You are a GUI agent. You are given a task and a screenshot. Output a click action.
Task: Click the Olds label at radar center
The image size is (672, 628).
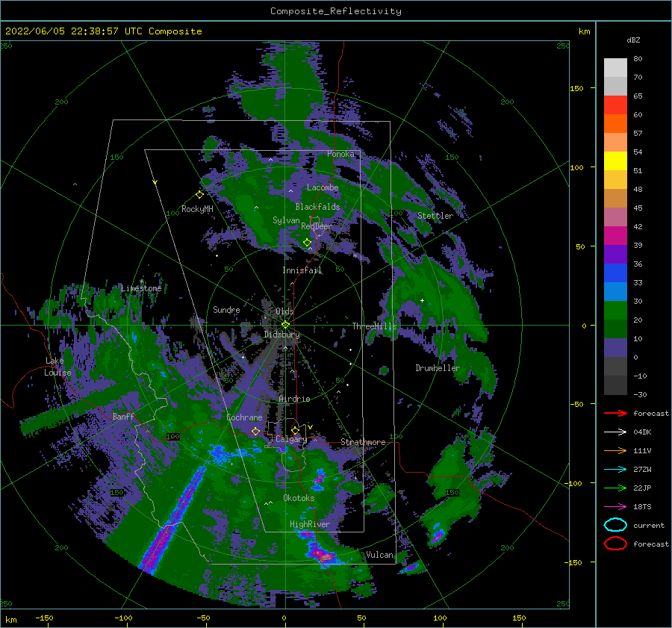(x=284, y=311)
